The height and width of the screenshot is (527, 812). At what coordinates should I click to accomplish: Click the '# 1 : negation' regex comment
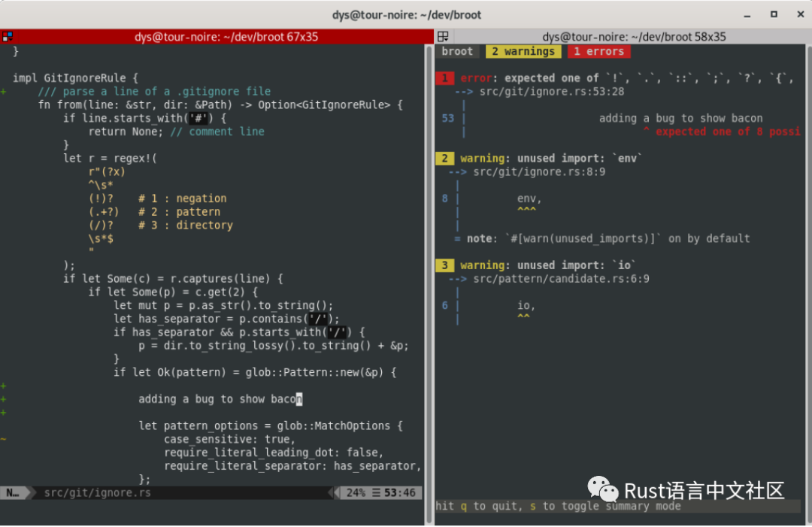click(182, 198)
